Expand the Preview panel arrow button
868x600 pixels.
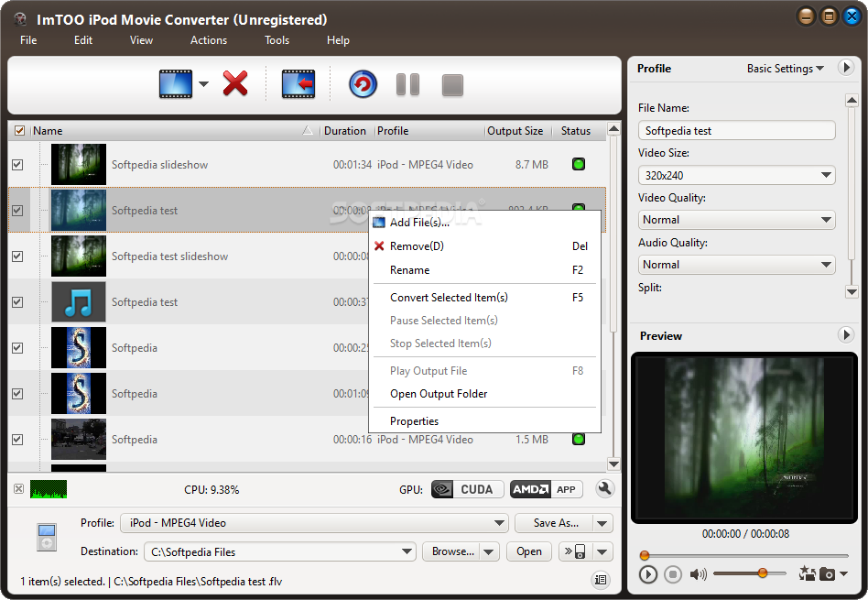click(845, 334)
